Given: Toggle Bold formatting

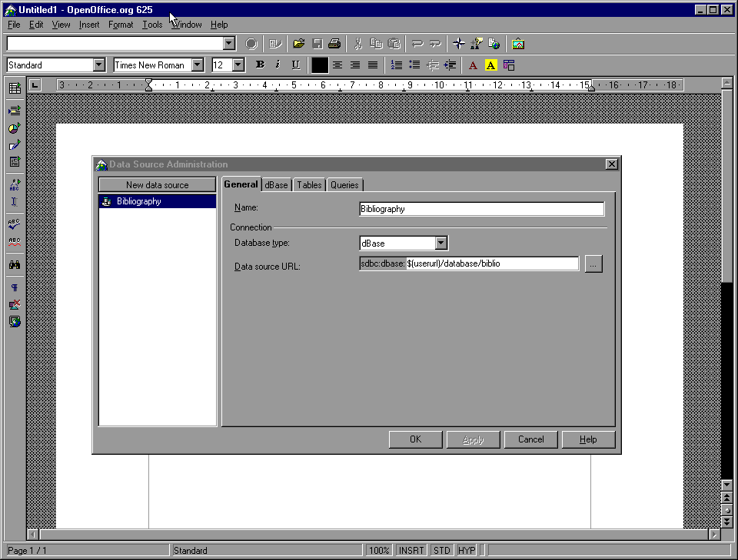Looking at the screenshot, I should point(260,65).
